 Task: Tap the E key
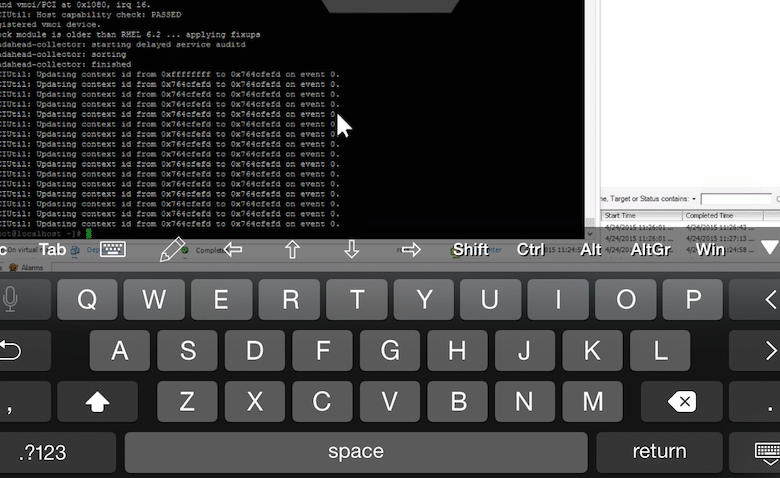[221, 299]
